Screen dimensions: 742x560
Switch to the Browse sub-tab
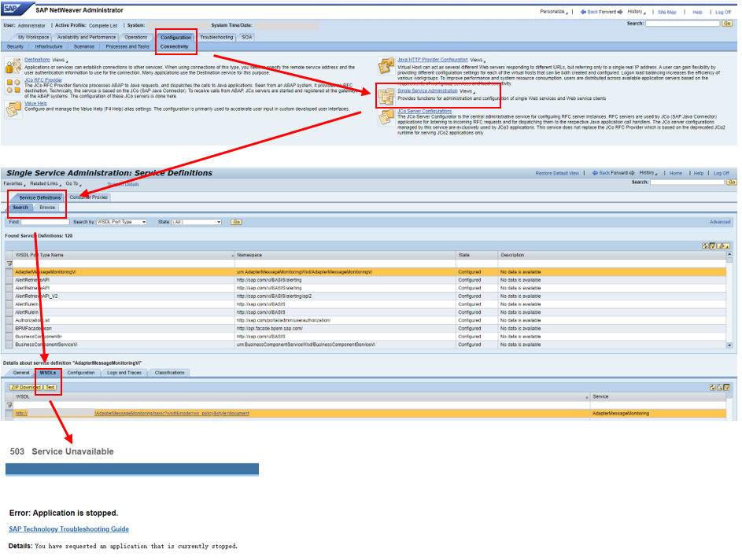point(47,207)
